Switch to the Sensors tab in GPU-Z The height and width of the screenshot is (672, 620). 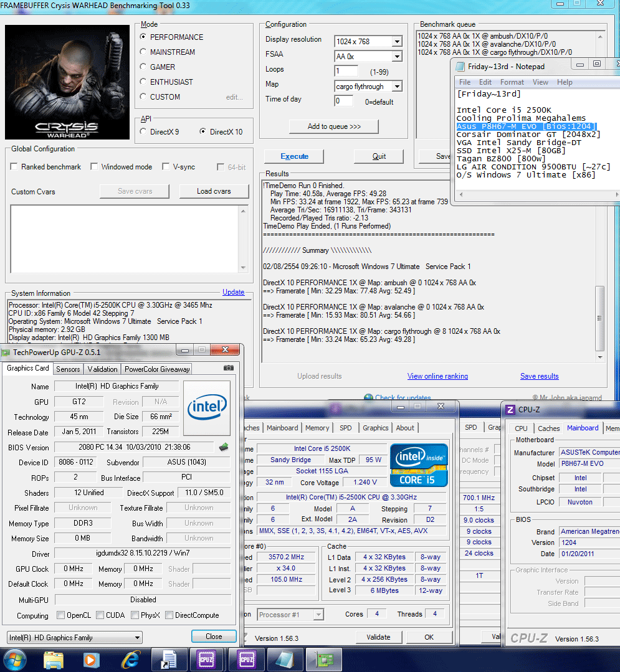(68, 369)
